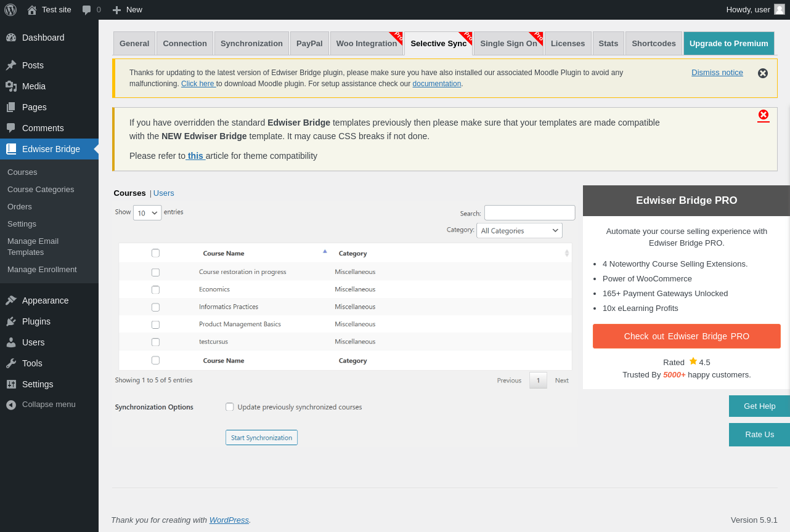Click the Dashboard gauge icon
Screen dimensions: 790x532
(x=11, y=38)
